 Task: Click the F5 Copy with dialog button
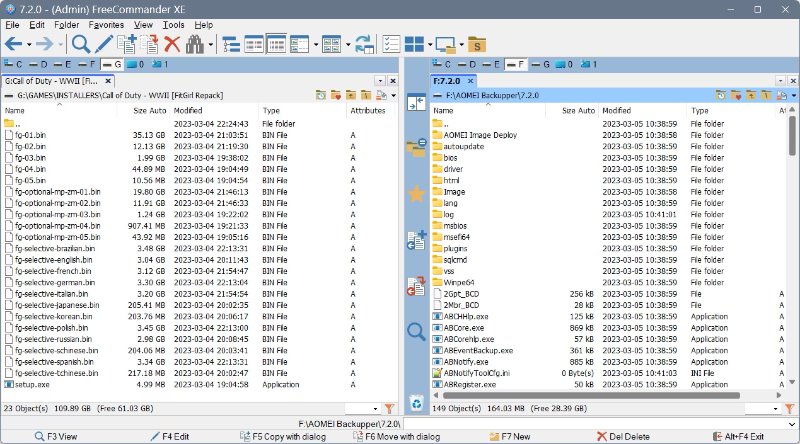[x=283, y=436]
